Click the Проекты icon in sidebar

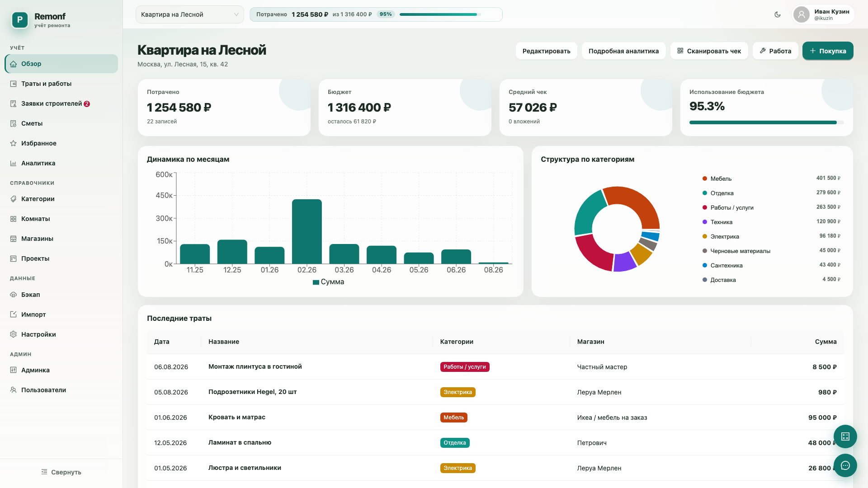coord(14,258)
